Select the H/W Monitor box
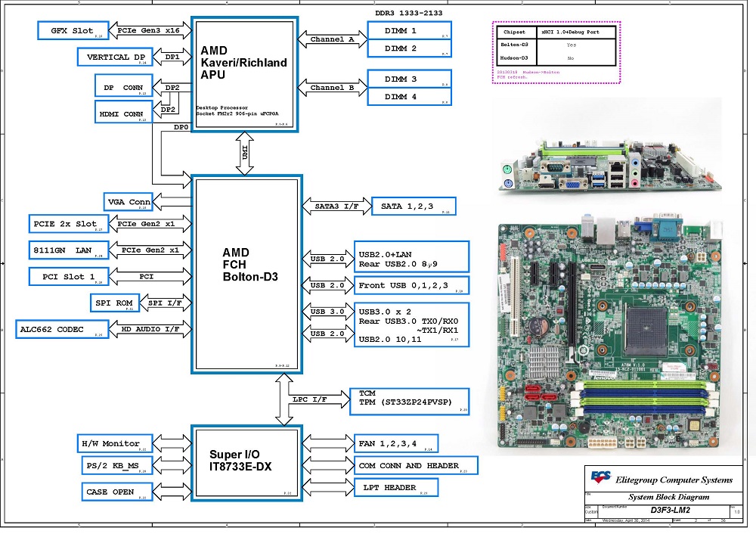The width and height of the screenshot is (756, 534). (x=115, y=443)
